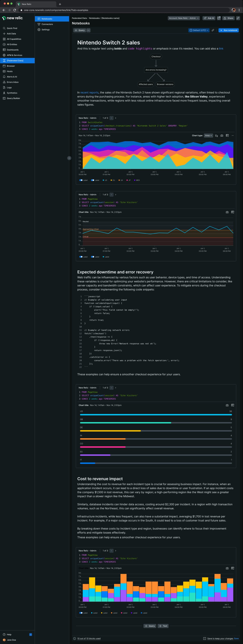The height and width of the screenshot is (644, 243).
Task: Toggle the first Label switch under the line chart
Action: pyautogui.click(x=81, y=256)
